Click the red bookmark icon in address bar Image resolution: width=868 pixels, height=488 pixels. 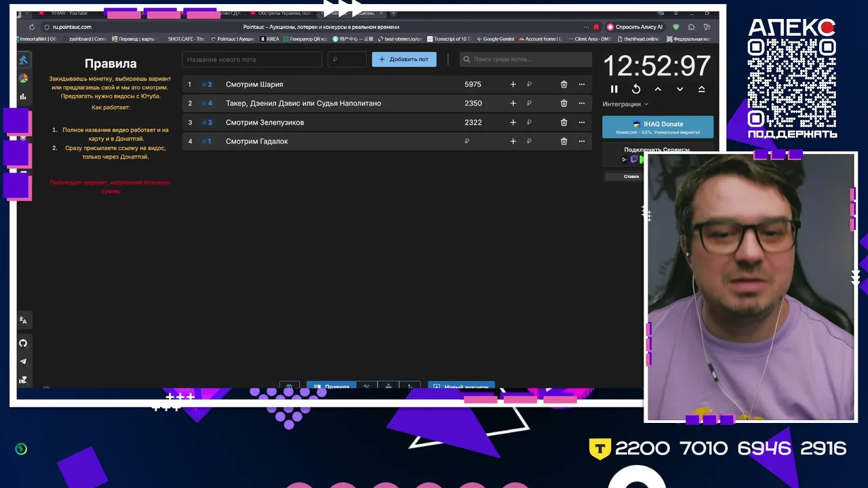point(596,27)
